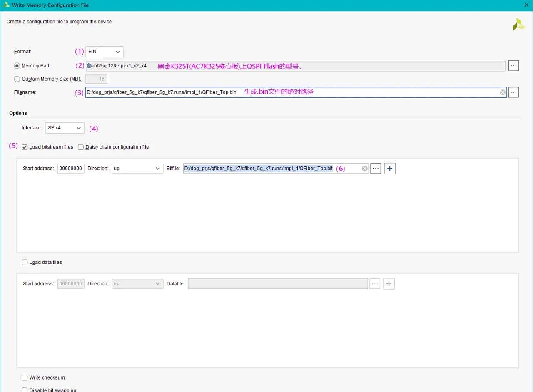Select the Memory Part radio button
The width and height of the screenshot is (533, 392).
pos(17,66)
